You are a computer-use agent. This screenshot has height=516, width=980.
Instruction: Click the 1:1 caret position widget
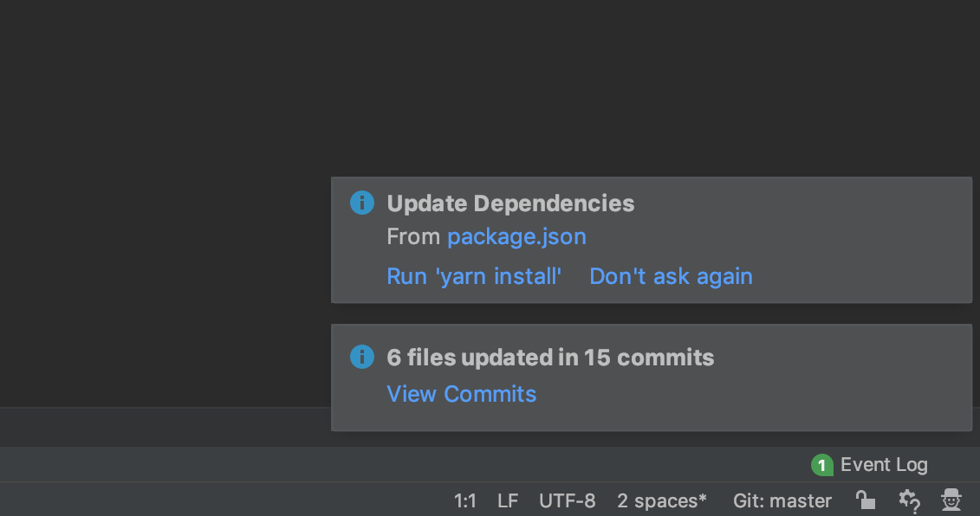(x=465, y=500)
